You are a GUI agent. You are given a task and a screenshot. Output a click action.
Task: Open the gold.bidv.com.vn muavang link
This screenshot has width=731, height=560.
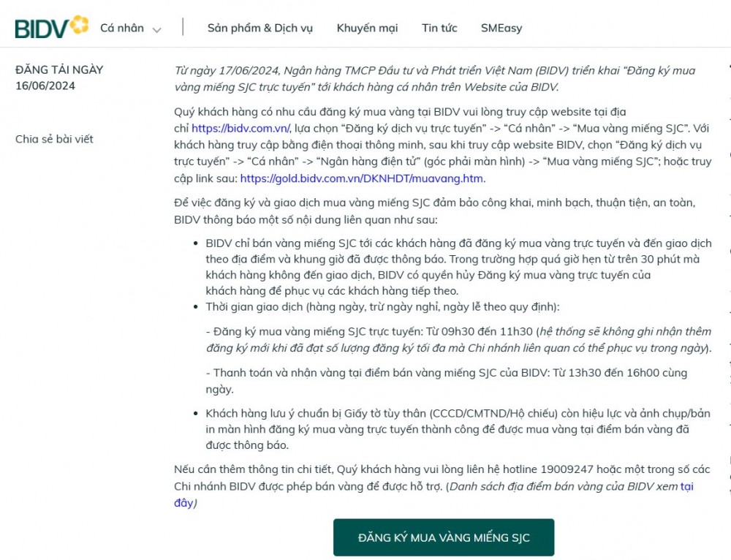click(362, 178)
